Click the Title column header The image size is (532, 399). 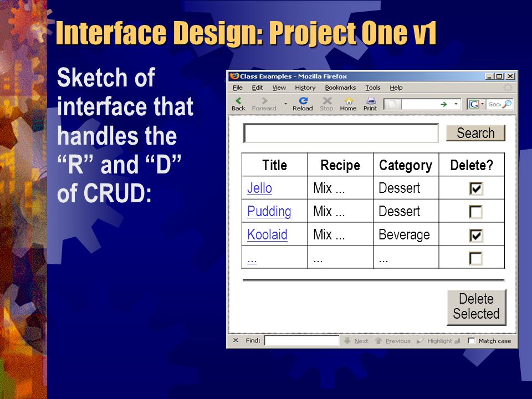click(274, 165)
